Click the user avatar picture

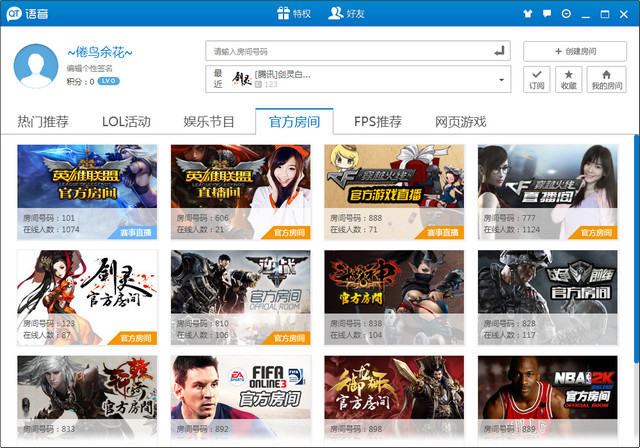tap(36, 66)
